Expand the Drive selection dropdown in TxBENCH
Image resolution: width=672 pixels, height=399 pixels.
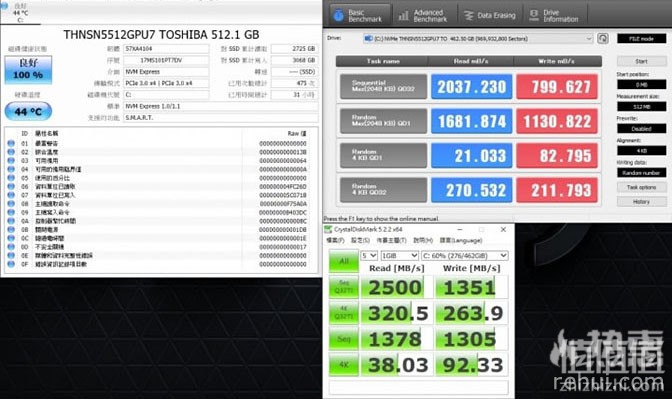[477, 39]
